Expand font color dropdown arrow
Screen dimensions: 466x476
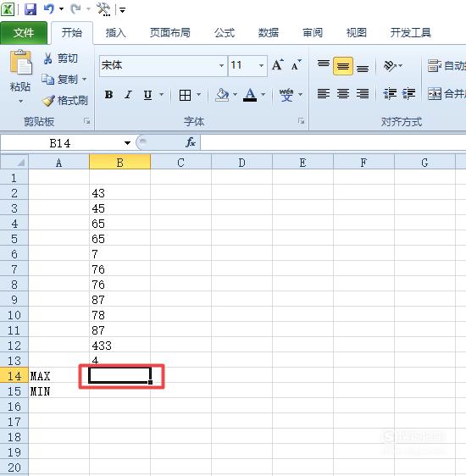click(x=264, y=95)
